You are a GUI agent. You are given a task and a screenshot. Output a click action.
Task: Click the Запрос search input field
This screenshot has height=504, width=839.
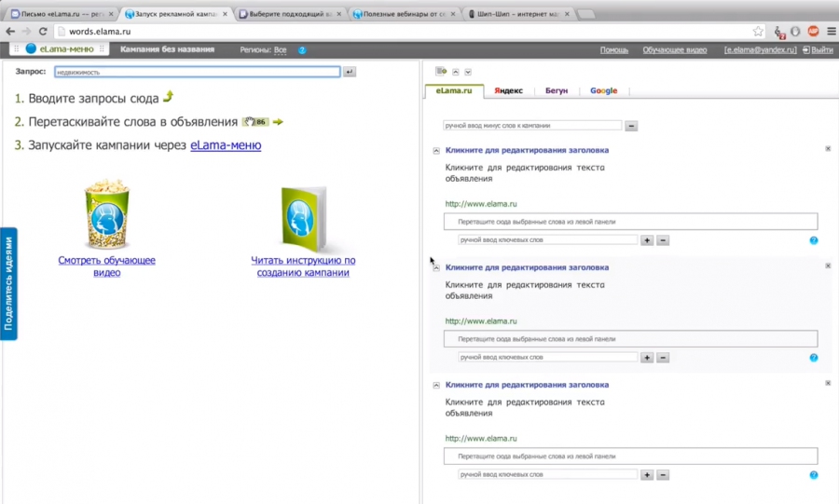pyautogui.click(x=197, y=72)
